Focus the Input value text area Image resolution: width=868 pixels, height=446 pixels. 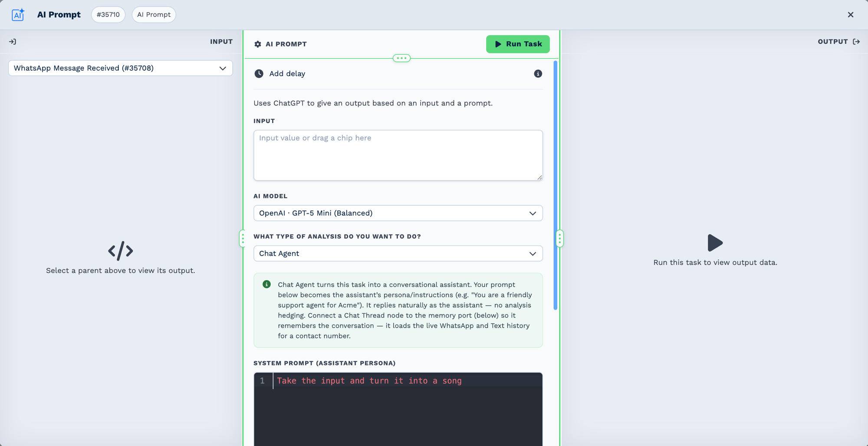pos(398,155)
